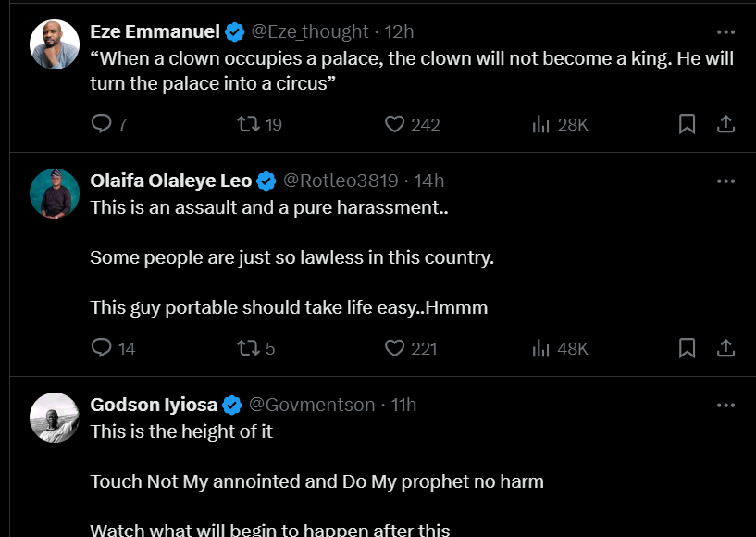Open Eze Emmanuel's profile picture
This screenshot has width=756, height=537.
(x=55, y=44)
